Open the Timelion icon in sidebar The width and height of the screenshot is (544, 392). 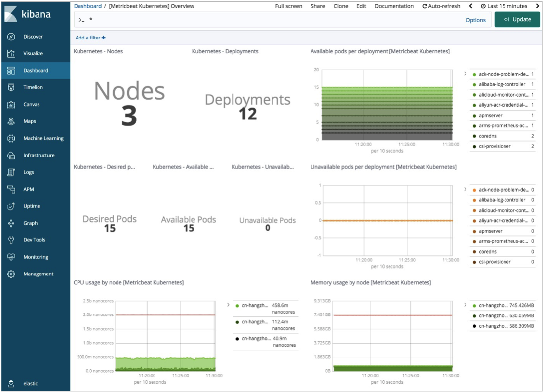(11, 87)
